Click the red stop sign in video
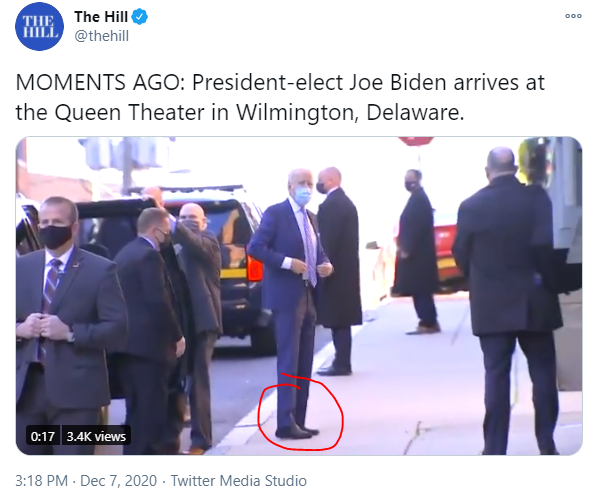The width and height of the screenshot is (597, 500). 416,141
